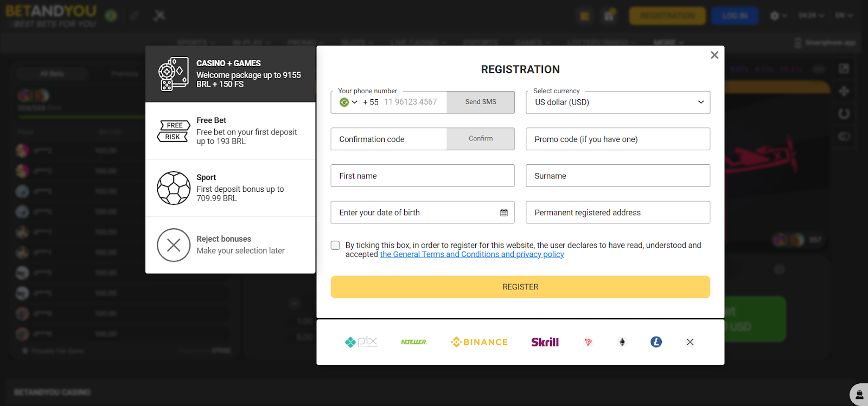Click the header REGISTRATION button
The width and height of the screenshot is (868, 406).
[x=667, y=16]
